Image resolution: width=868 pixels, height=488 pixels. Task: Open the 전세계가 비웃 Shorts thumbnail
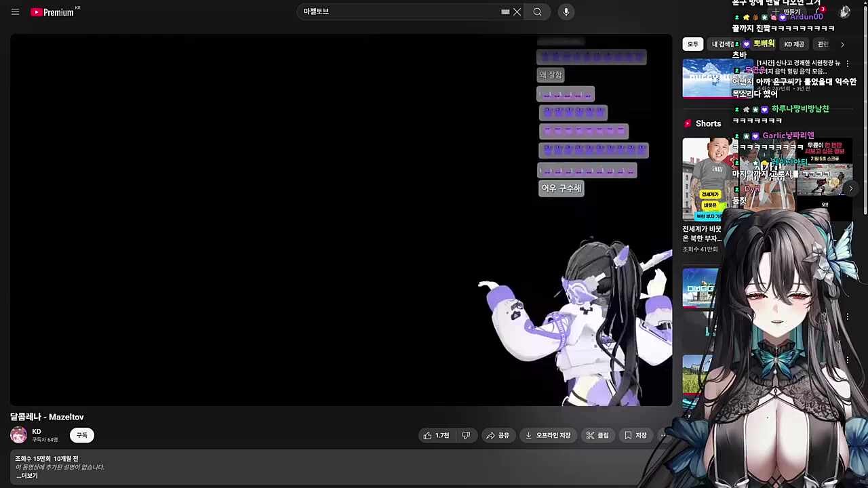click(711, 179)
